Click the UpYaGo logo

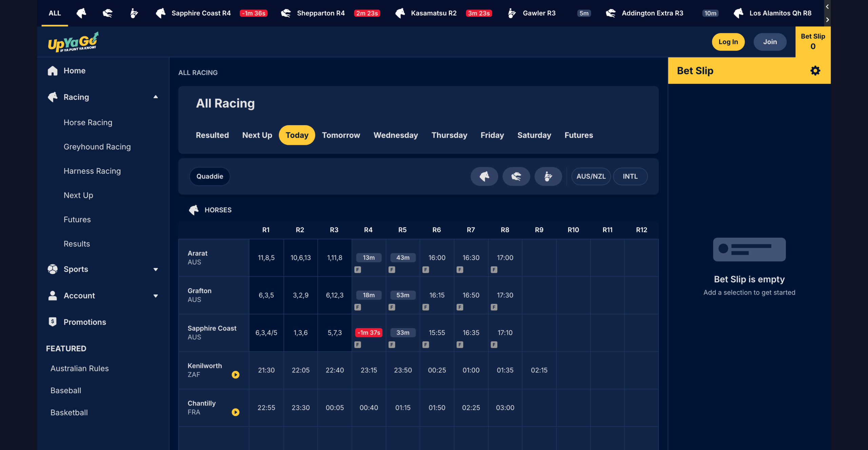[73, 42]
